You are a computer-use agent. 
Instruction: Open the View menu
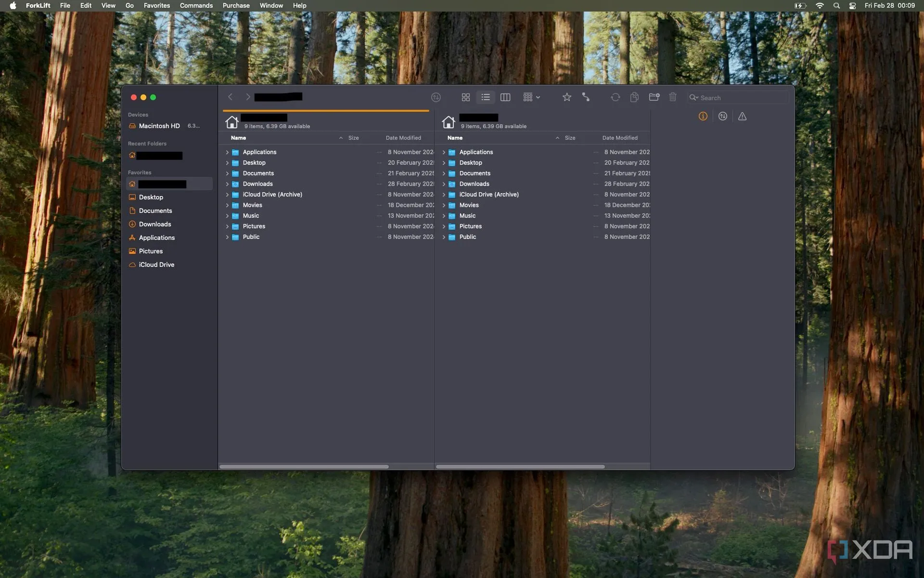(108, 5)
